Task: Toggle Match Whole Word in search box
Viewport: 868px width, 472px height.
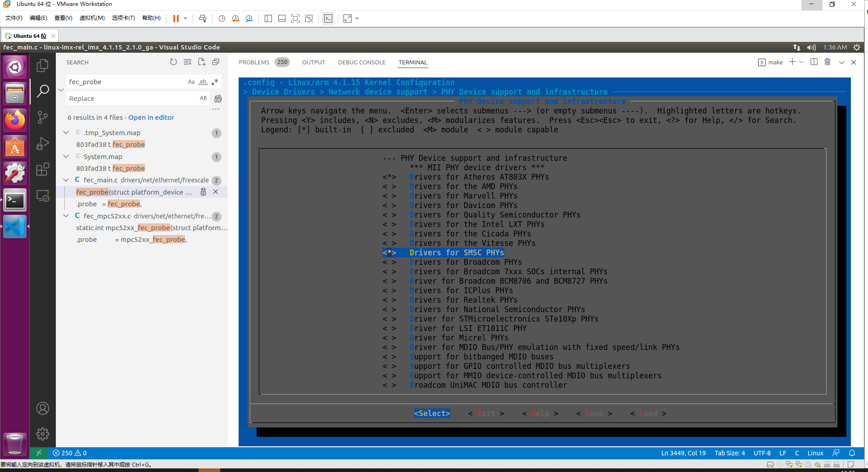Action: pos(203,82)
